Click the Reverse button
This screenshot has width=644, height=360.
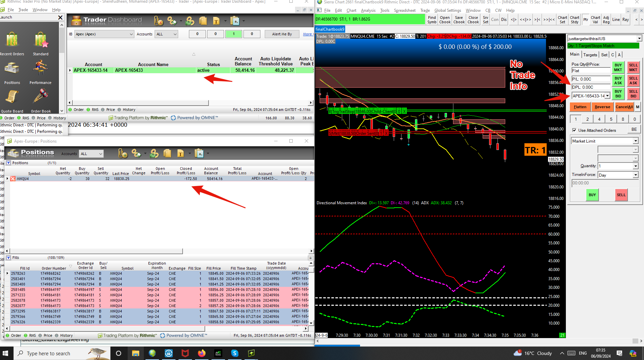(x=602, y=107)
